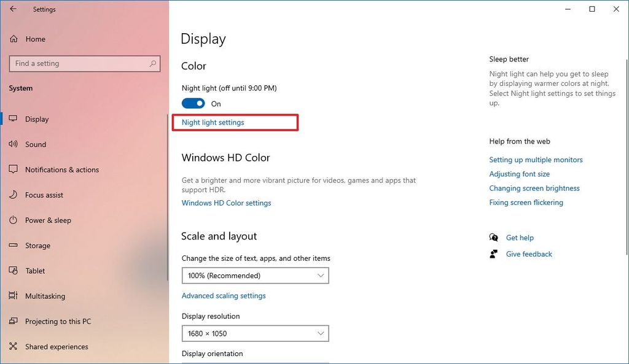
Task: Select the Projecting to this PC icon
Action: (13, 321)
